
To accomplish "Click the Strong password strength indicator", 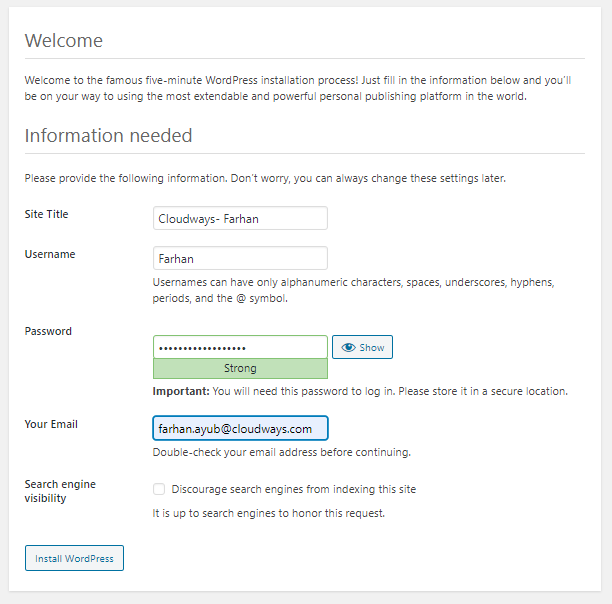I will [240, 368].
